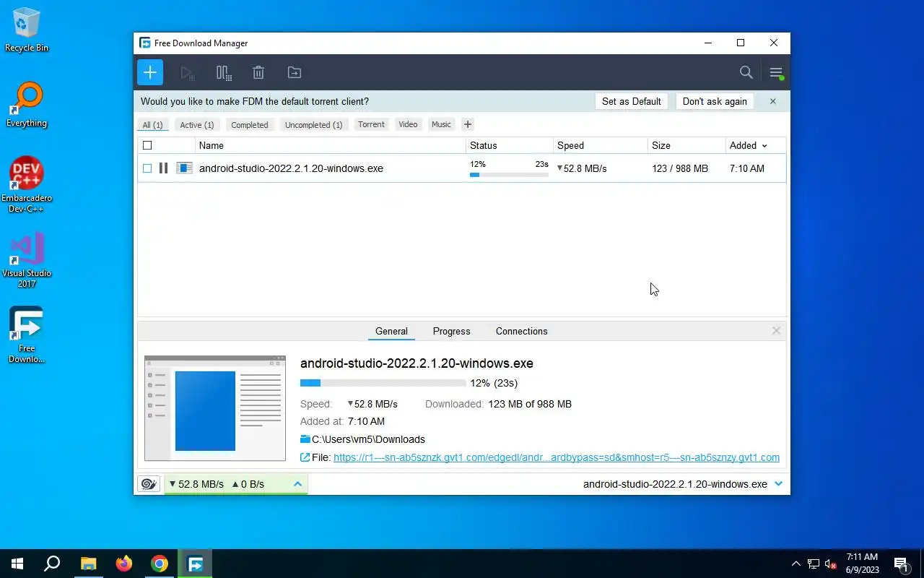Image resolution: width=924 pixels, height=578 pixels.
Task: Launch Chrome from taskbar
Action: pos(160,564)
